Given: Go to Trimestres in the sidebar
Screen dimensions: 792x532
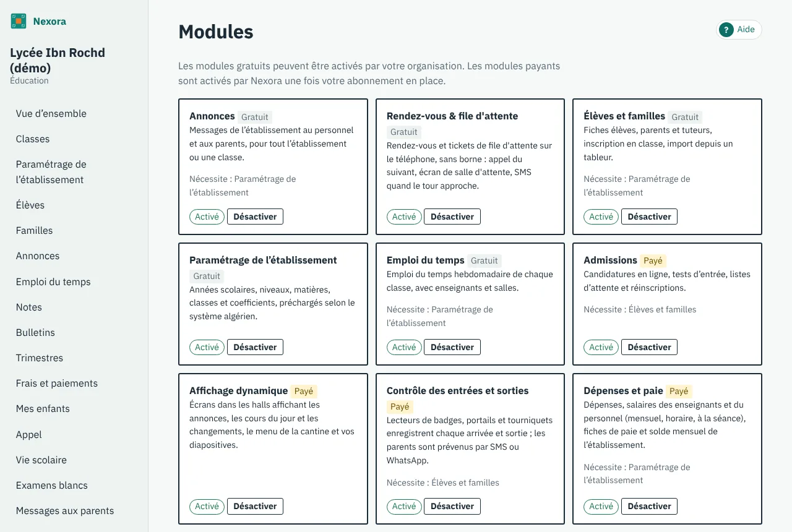Looking at the screenshot, I should pyautogui.click(x=40, y=358).
